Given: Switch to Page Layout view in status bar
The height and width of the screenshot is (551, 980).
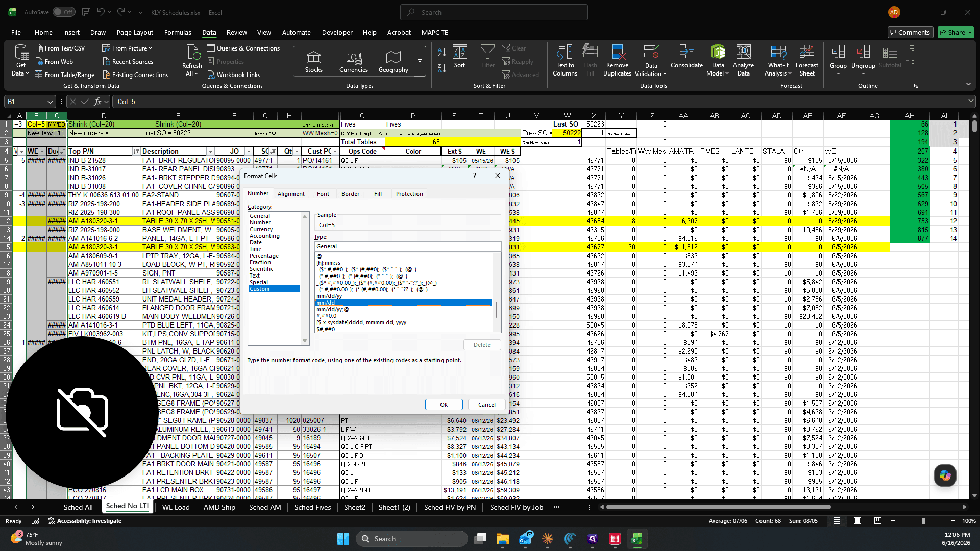Looking at the screenshot, I should point(857,521).
